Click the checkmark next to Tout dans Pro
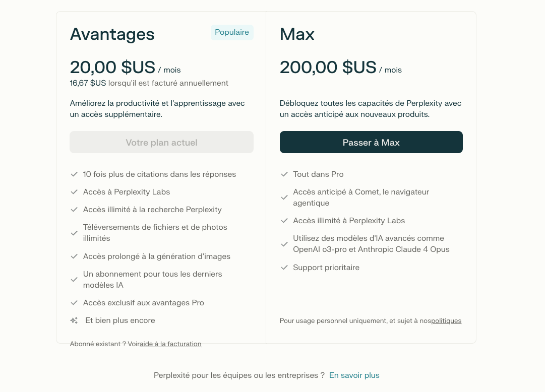This screenshot has width=545, height=392. point(284,174)
